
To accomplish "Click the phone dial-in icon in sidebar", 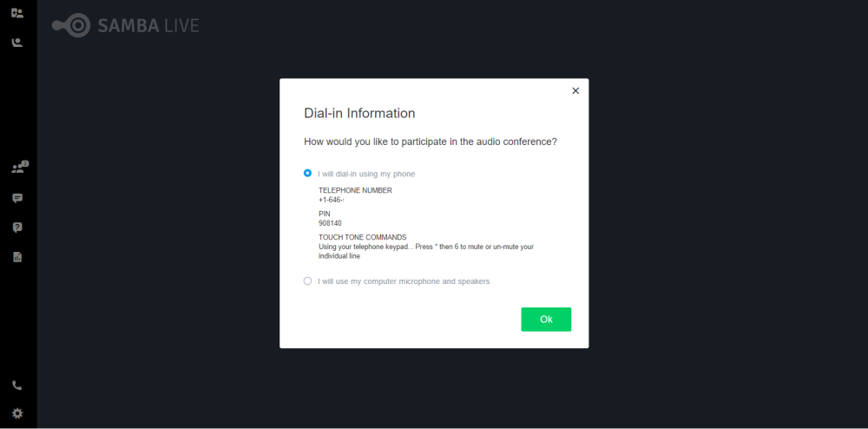I will 17,386.
